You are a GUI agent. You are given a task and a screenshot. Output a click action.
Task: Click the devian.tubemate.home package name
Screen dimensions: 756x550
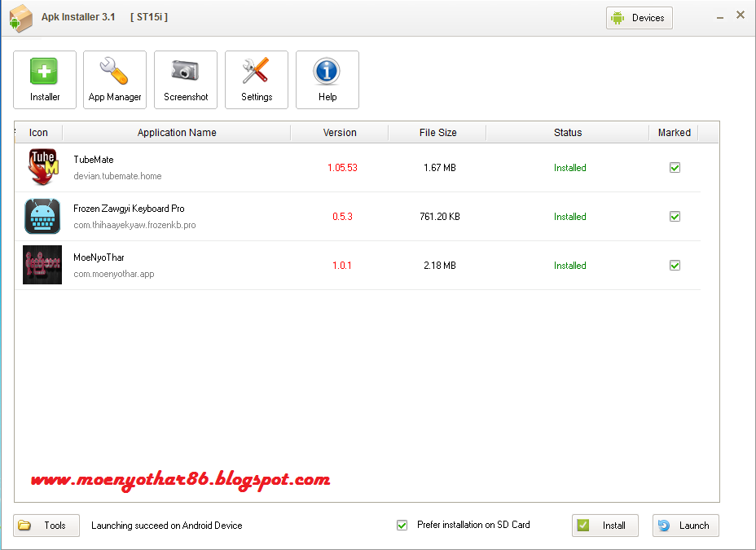[x=117, y=176]
